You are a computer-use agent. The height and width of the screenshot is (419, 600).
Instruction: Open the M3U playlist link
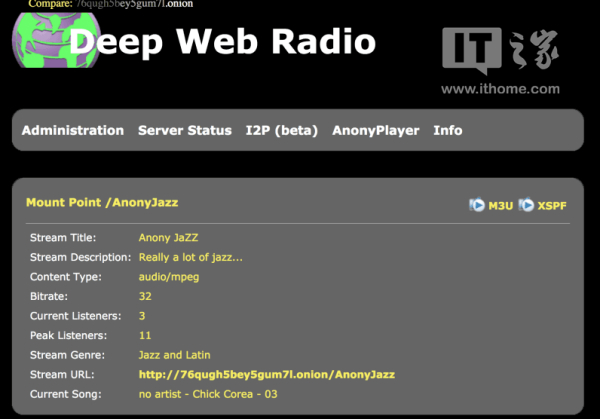click(x=501, y=206)
